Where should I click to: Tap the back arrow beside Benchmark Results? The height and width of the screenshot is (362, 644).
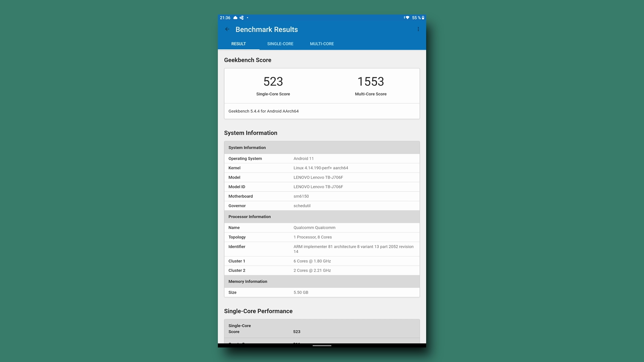click(227, 29)
